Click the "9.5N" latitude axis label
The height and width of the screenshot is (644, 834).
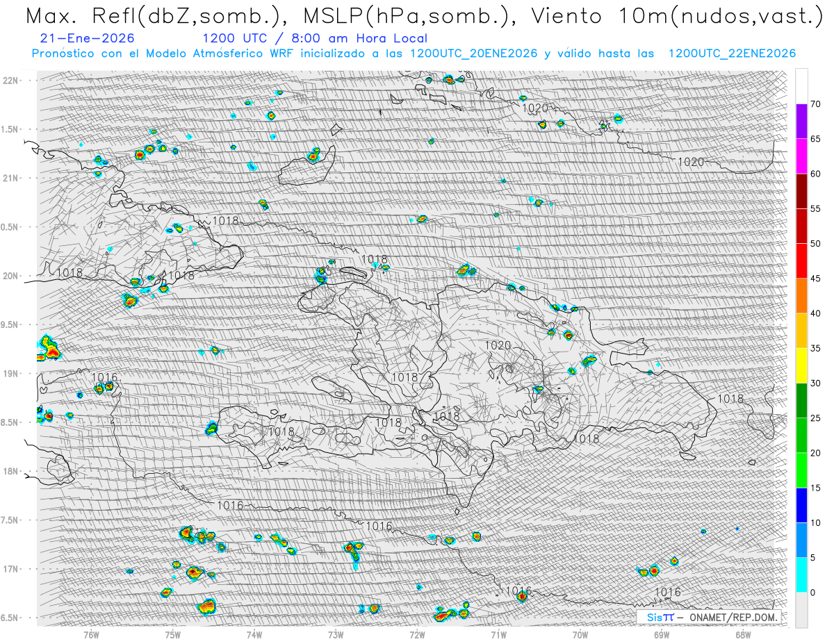click(x=10, y=324)
